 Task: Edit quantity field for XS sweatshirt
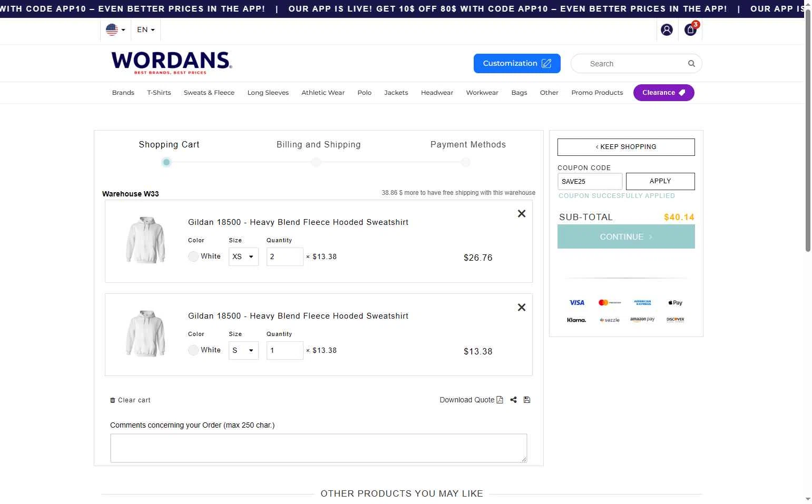coord(285,256)
